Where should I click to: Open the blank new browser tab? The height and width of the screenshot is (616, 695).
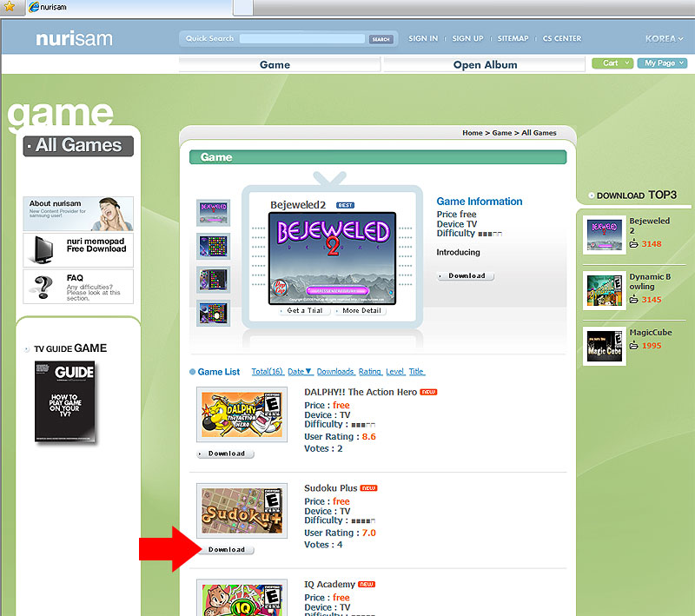(x=243, y=7)
